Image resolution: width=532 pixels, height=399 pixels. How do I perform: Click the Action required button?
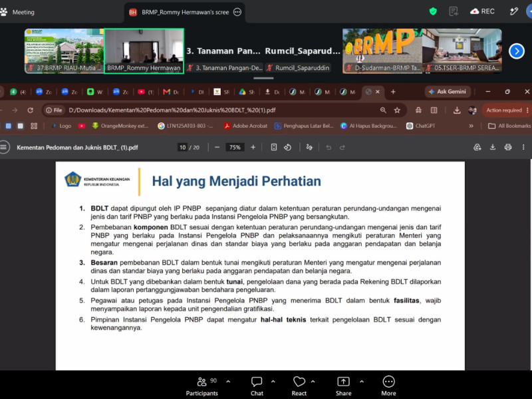tap(504, 110)
